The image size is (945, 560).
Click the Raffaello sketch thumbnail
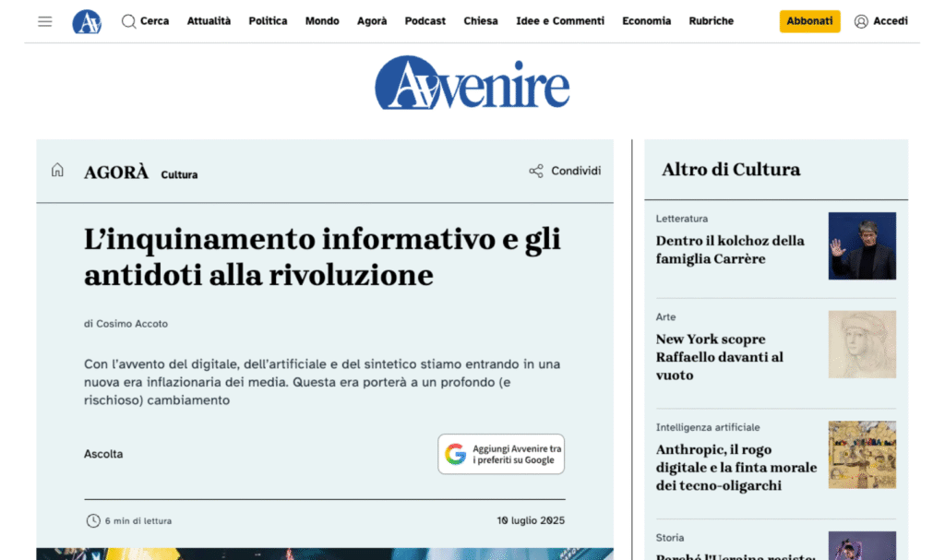coord(862,344)
